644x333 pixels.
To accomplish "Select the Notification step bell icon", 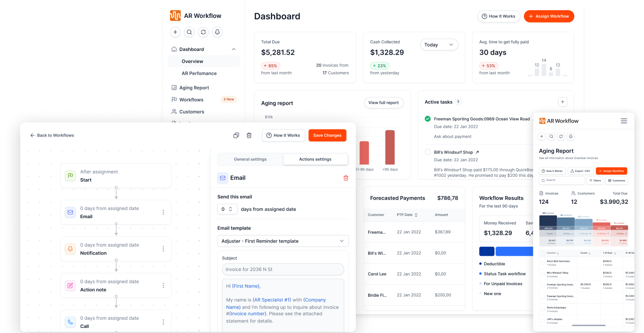I will 70,249.
